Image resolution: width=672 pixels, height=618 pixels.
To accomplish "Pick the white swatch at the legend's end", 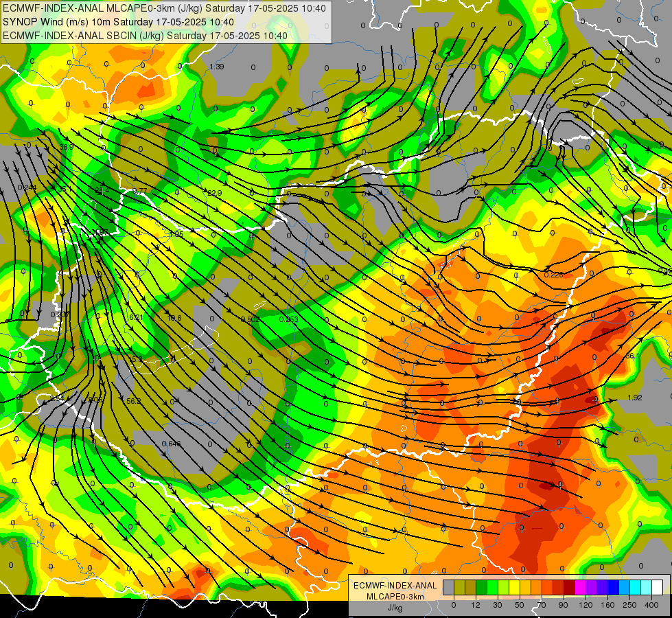I will click(658, 587).
